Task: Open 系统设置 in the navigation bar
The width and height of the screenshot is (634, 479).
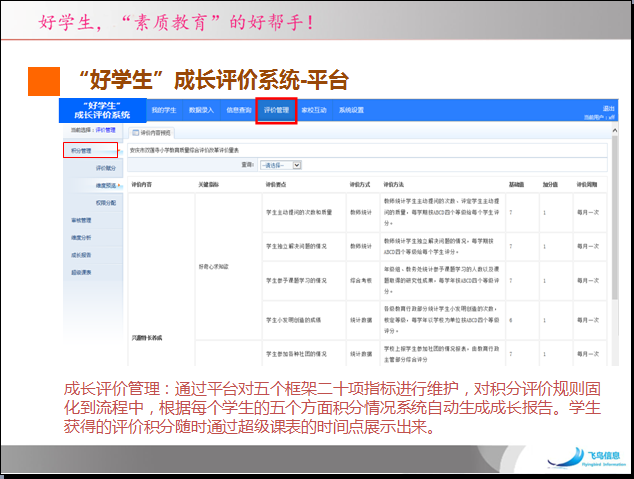Action: pos(351,110)
